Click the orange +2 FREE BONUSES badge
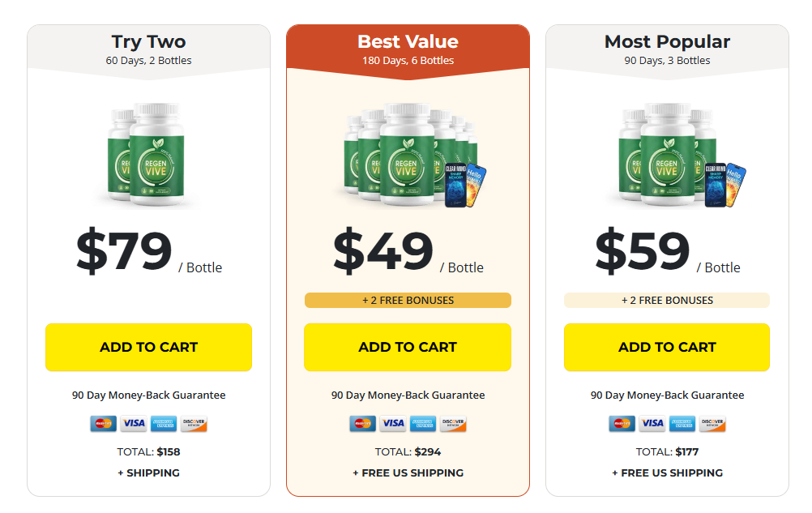The height and width of the screenshot is (513, 812). click(408, 300)
